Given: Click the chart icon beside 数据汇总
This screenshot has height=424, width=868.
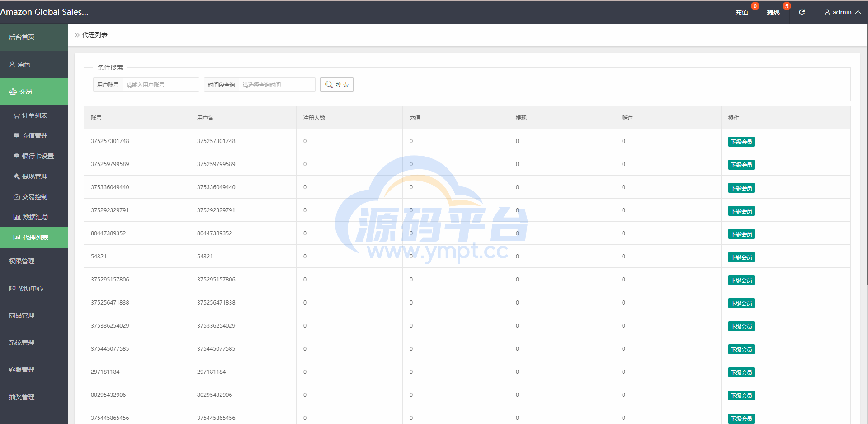Looking at the screenshot, I should 17,217.
